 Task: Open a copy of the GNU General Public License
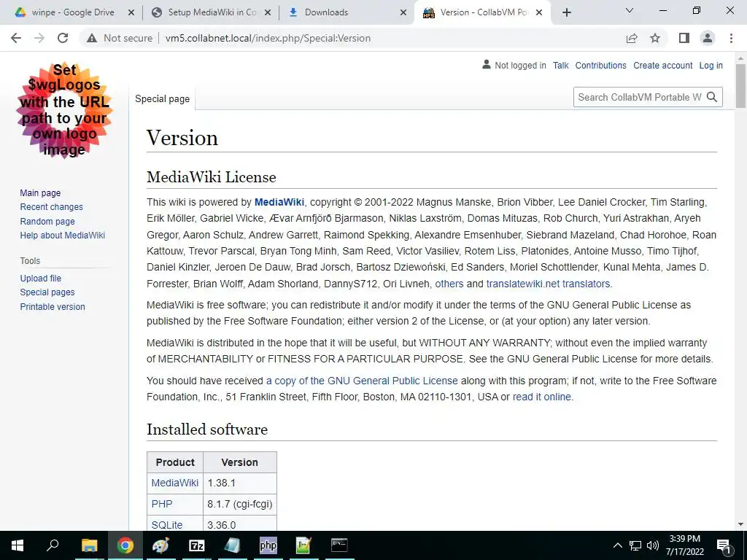pyautogui.click(x=362, y=381)
